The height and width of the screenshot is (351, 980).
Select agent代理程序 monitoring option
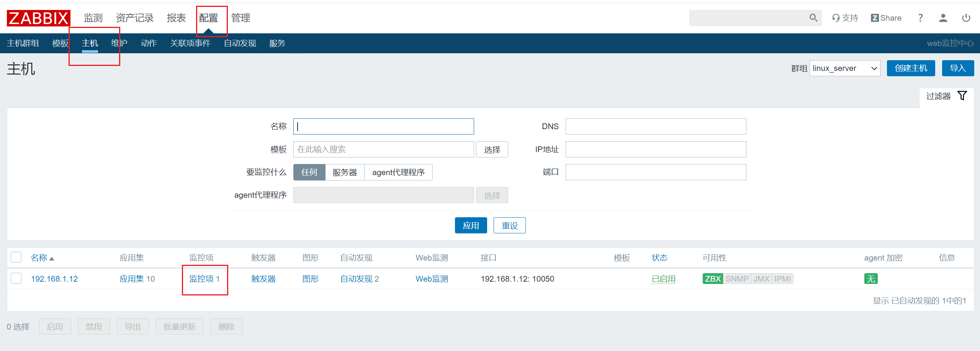398,172
